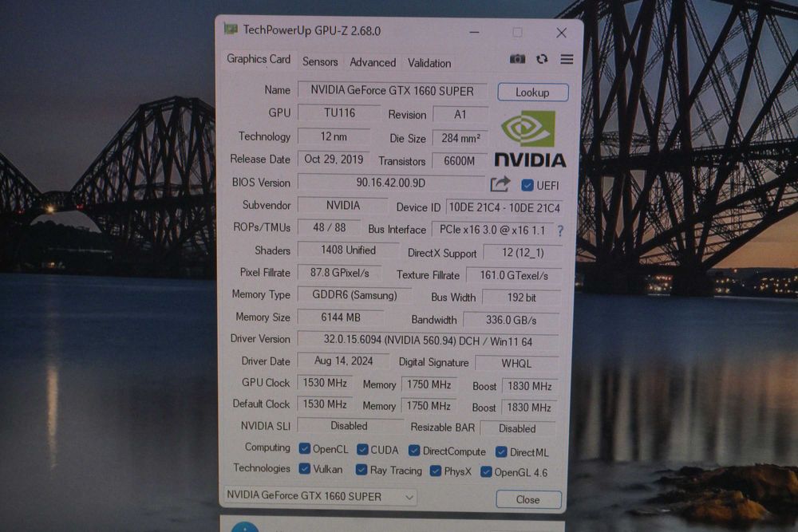
Task: Click the Bus Interface PCIe x16 3.0 value
Action: pos(492,230)
